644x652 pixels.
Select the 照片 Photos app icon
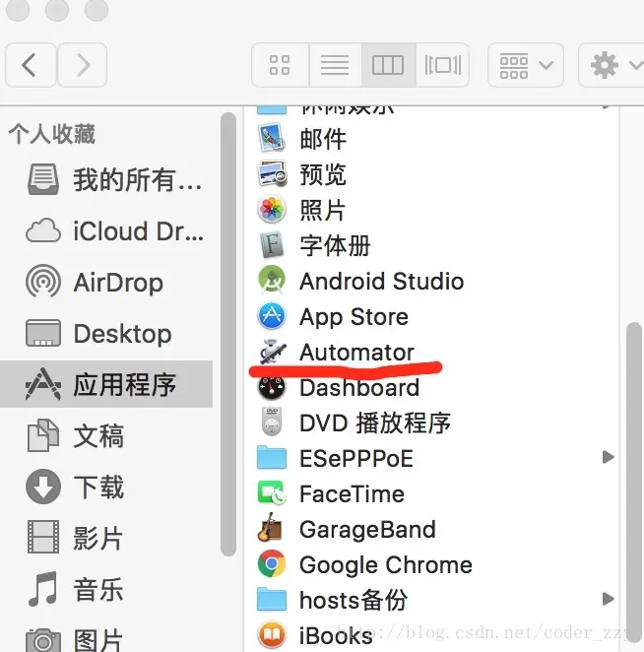(272, 209)
